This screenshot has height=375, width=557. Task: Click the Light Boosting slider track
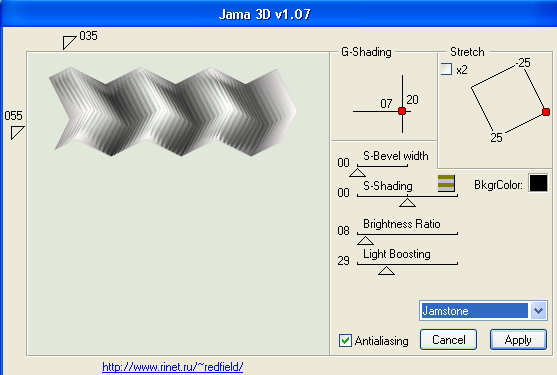pos(407,264)
